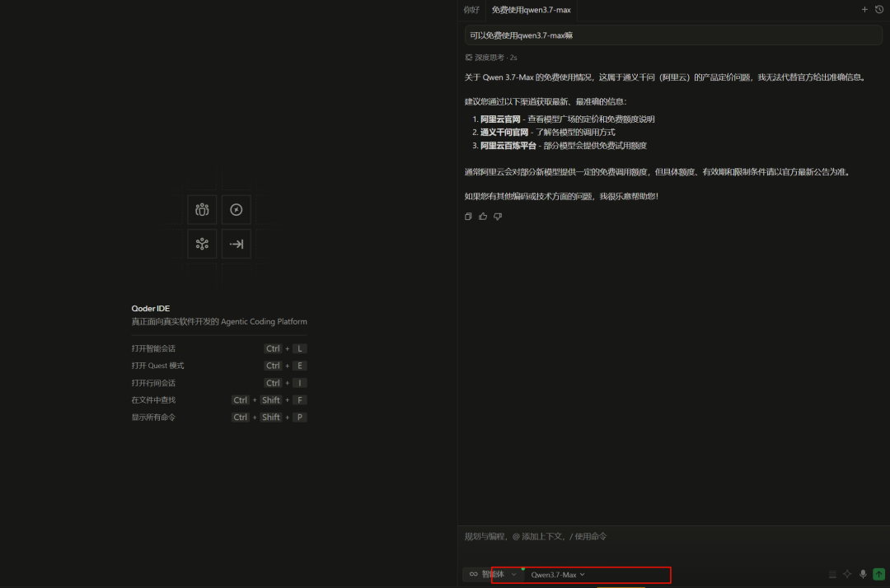Click the user message 可以免费使用qwen3.7-max嘛
The width and height of the screenshot is (890, 588).
[673, 35]
